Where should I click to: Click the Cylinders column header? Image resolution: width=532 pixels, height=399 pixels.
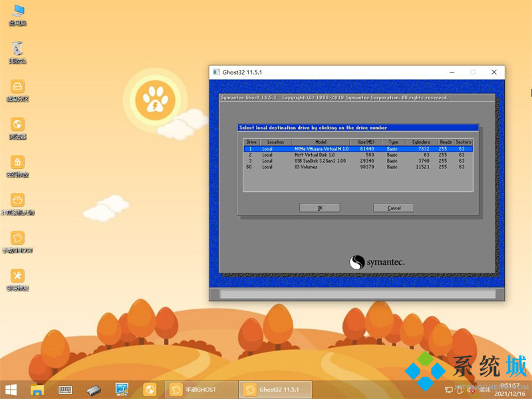click(x=421, y=142)
